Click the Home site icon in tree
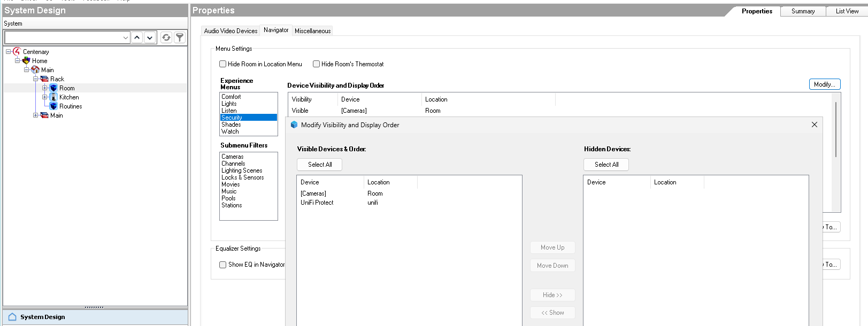This screenshot has height=326, width=868. [x=26, y=61]
